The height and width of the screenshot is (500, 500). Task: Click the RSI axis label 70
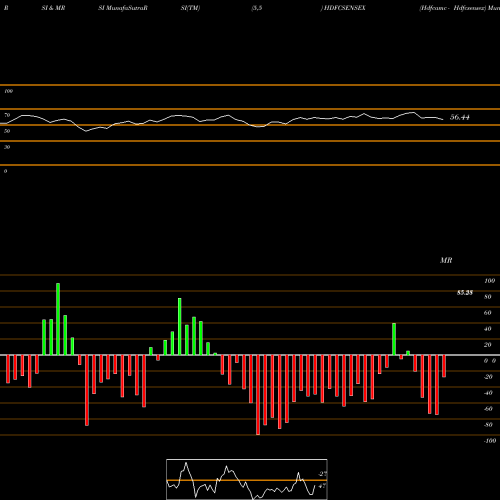(7, 115)
